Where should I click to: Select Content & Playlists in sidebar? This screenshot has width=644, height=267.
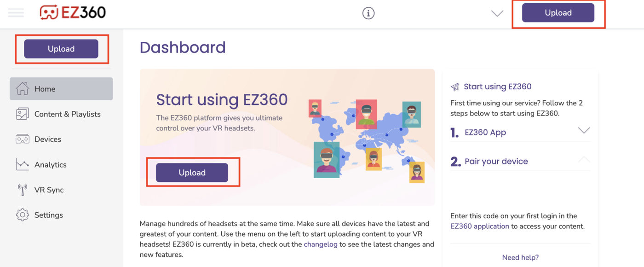tap(67, 114)
